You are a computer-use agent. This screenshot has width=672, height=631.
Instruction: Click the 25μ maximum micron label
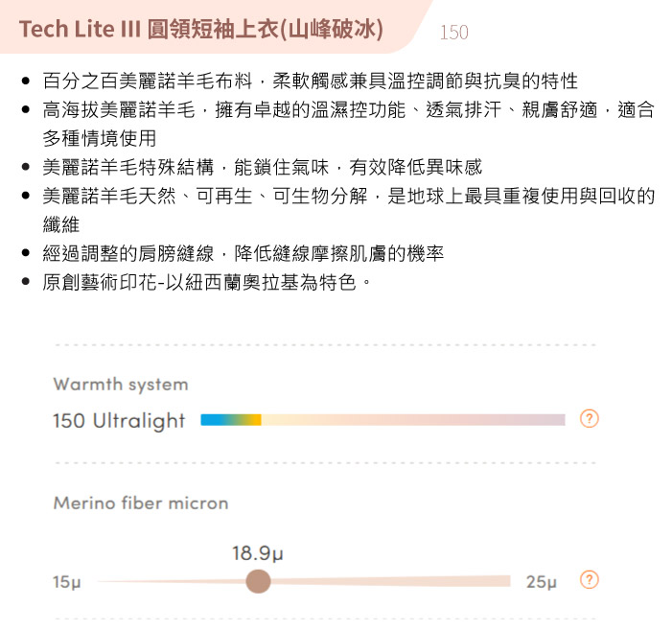click(542, 582)
